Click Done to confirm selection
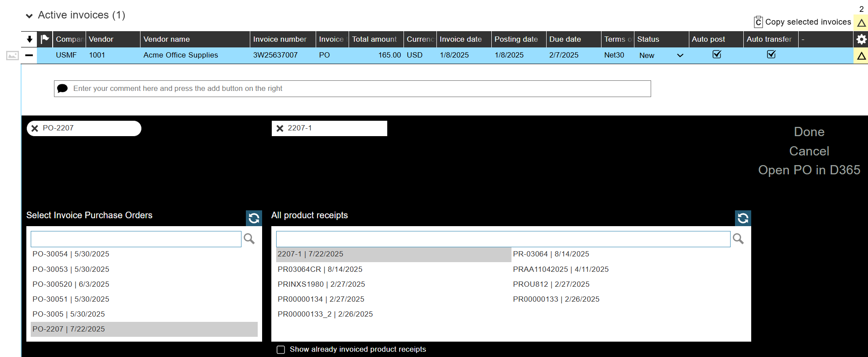The height and width of the screenshot is (357, 868). (x=809, y=132)
